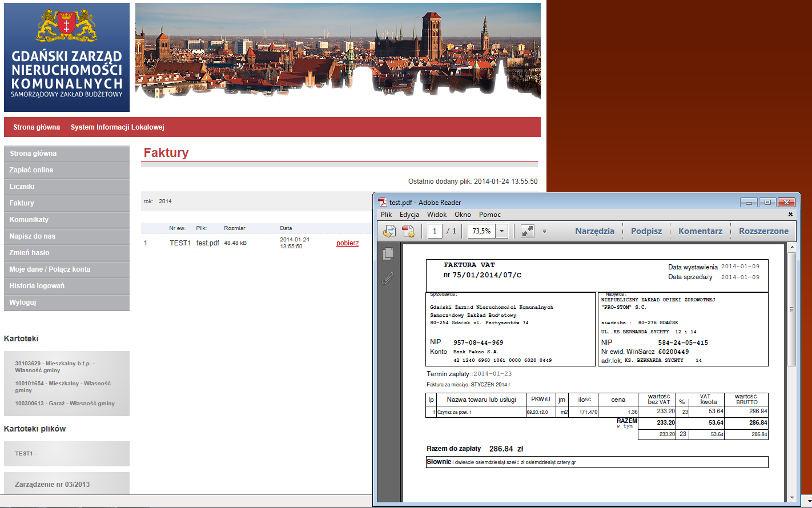Expand the toolbar customize dropdown arrow
Screen dimensions: 812x508
point(544,231)
